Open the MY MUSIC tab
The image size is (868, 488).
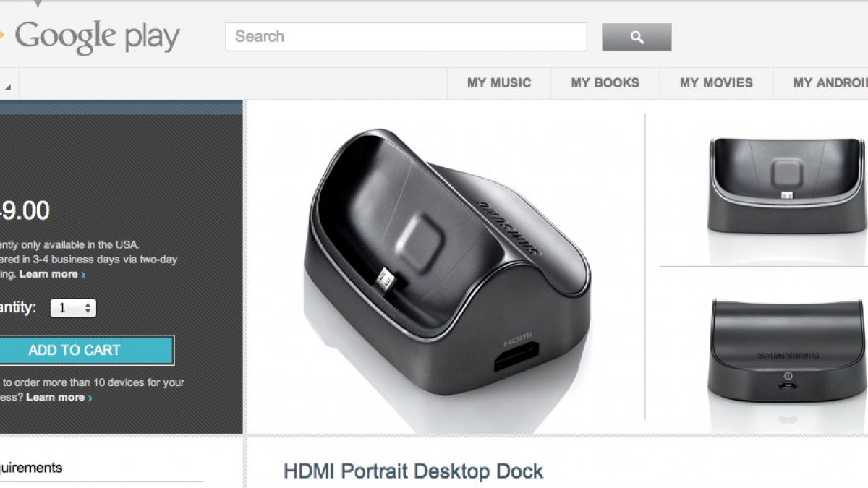coord(499,83)
